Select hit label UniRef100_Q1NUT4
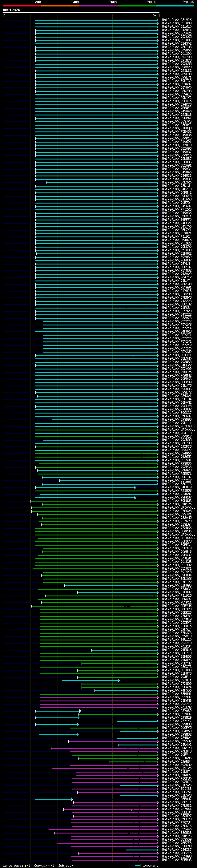 coord(177,772)
